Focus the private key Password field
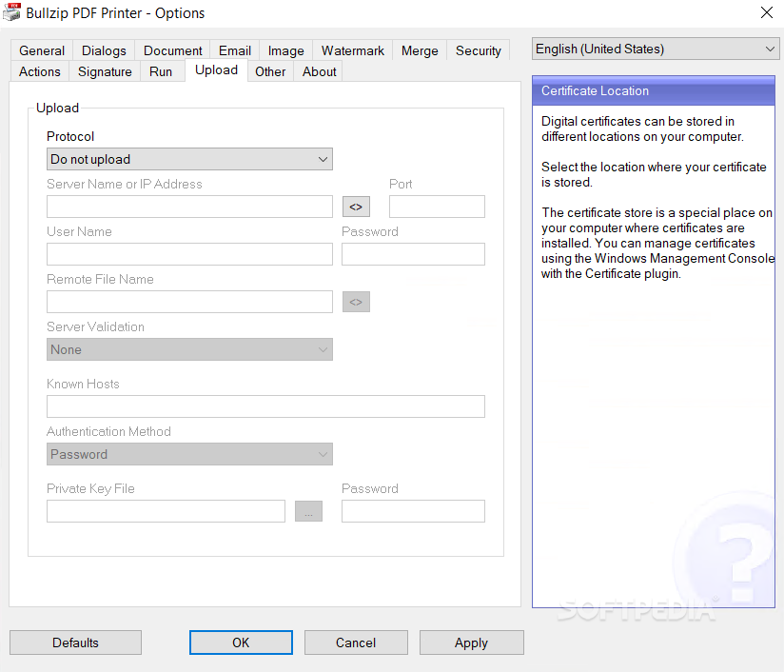 (413, 511)
